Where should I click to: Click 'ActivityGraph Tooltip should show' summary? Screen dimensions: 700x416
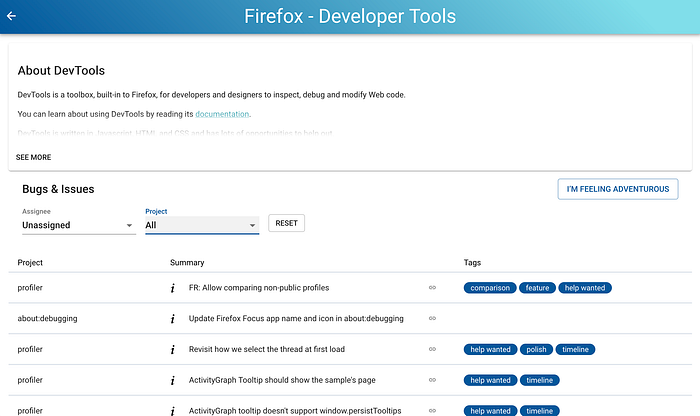click(282, 380)
